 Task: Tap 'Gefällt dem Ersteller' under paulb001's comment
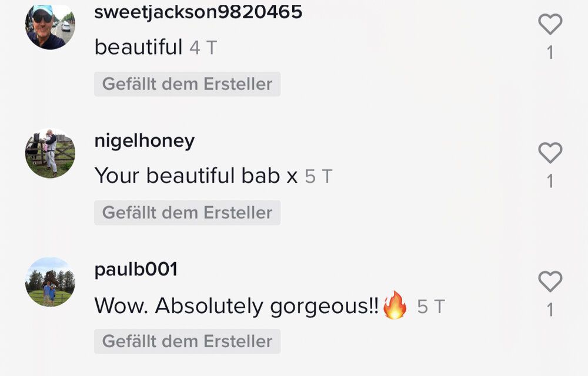[x=187, y=341]
